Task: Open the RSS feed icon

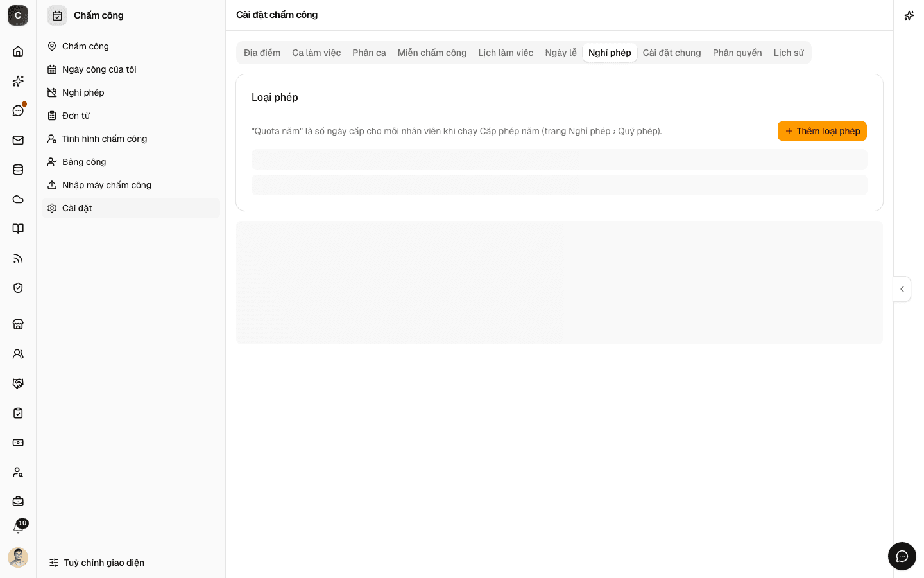Action: [18, 258]
